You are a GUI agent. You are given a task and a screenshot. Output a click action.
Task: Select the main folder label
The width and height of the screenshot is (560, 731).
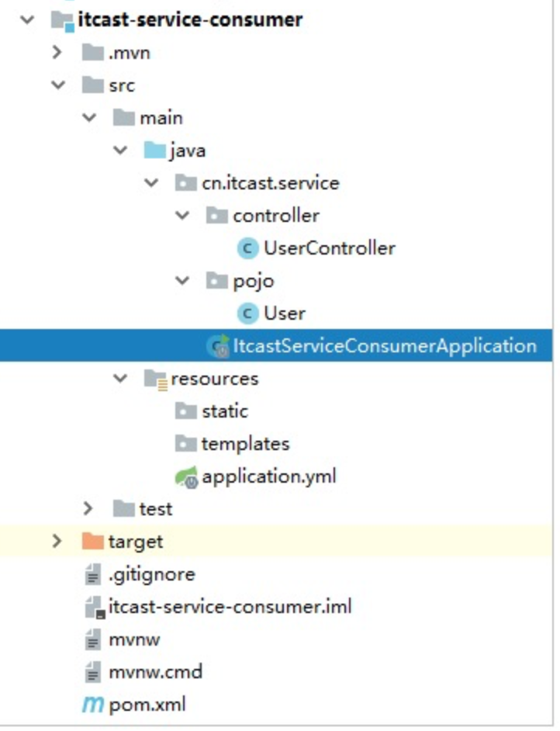(x=161, y=118)
